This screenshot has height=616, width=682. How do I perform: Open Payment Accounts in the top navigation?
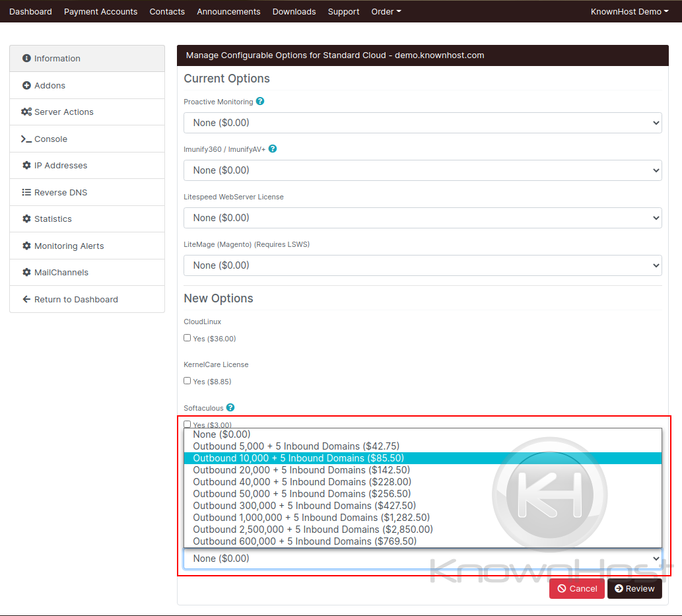(100, 12)
